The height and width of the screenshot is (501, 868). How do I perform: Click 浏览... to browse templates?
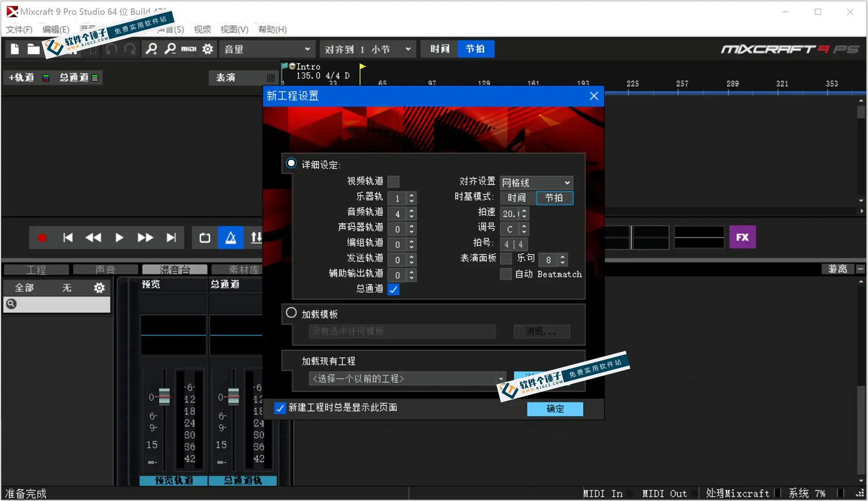pyautogui.click(x=541, y=331)
